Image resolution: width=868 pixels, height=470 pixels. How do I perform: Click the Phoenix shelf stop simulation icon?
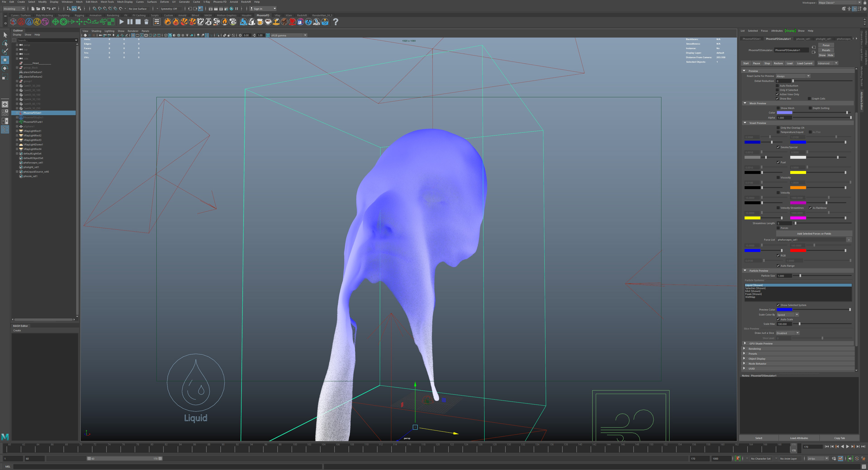138,22
